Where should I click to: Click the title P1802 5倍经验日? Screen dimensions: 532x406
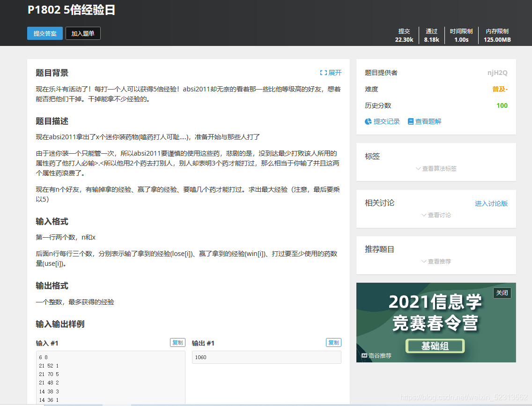tap(71, 9)
